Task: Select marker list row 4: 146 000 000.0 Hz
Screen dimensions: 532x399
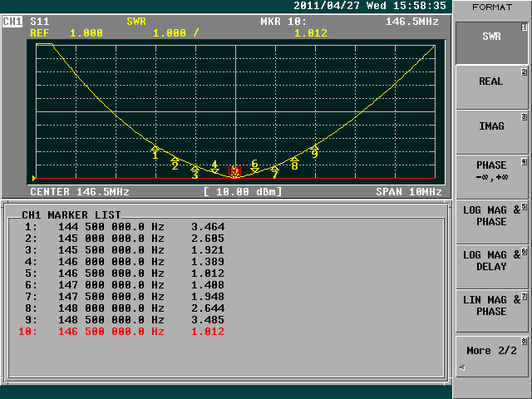Action: click(x=125, y=262)
